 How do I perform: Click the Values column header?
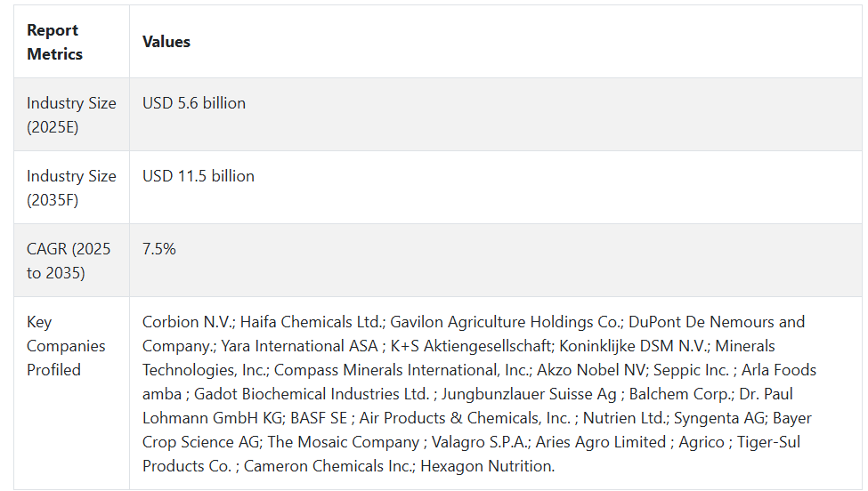pos(166,42)
